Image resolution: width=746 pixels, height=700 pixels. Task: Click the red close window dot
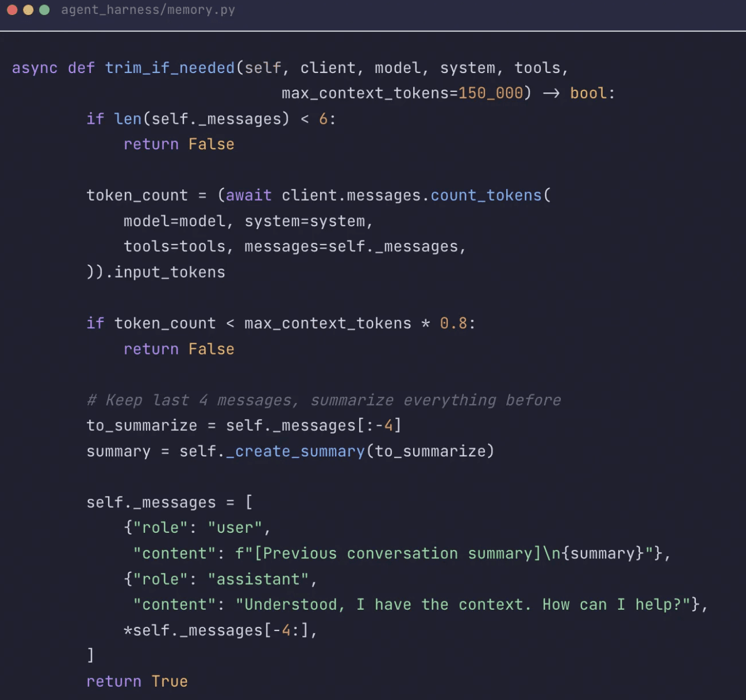click(12, 10)
